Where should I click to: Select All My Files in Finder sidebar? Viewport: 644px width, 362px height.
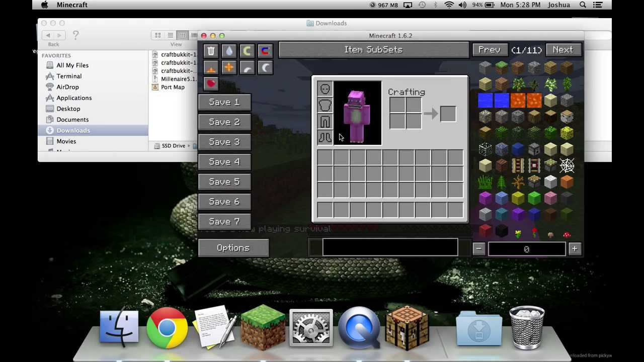tap(72, 65)
